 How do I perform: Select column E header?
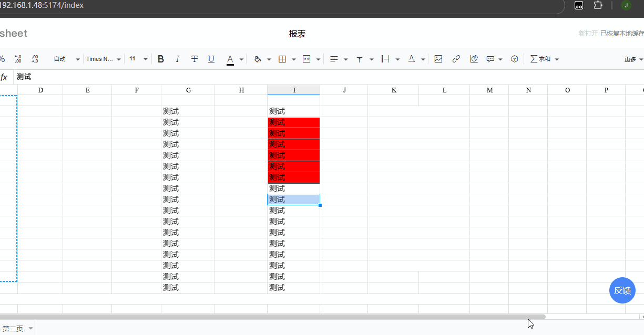pos(87,90)
